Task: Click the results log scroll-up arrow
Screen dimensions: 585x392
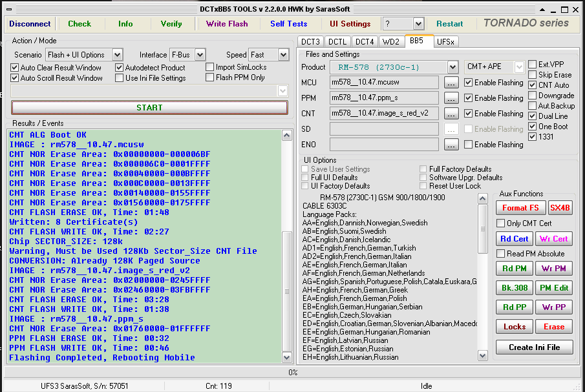Action: pyautogui.click(x=286, y=135)
